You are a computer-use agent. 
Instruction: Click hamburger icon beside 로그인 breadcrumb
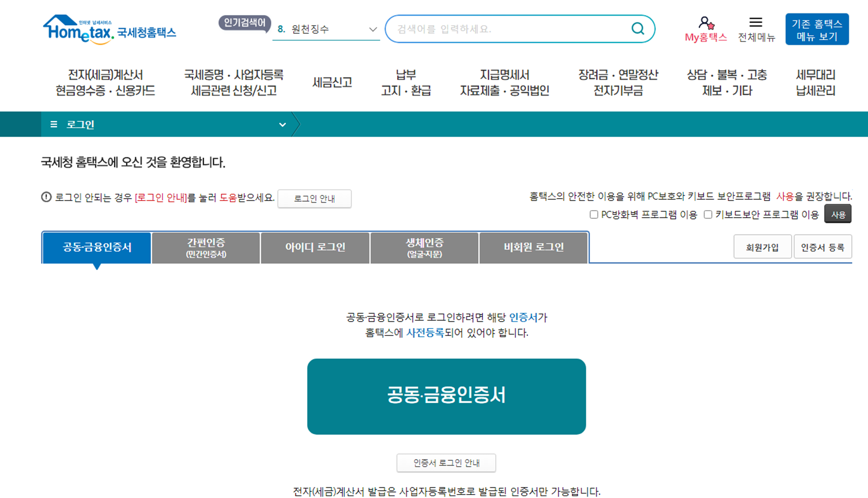coord(54,124)
